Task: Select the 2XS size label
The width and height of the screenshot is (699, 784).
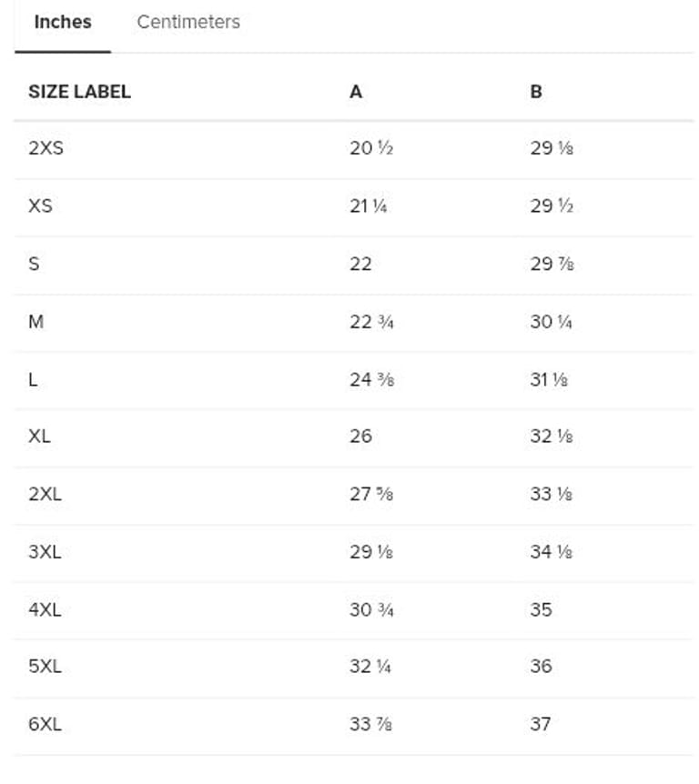Action: click(46, 148)
